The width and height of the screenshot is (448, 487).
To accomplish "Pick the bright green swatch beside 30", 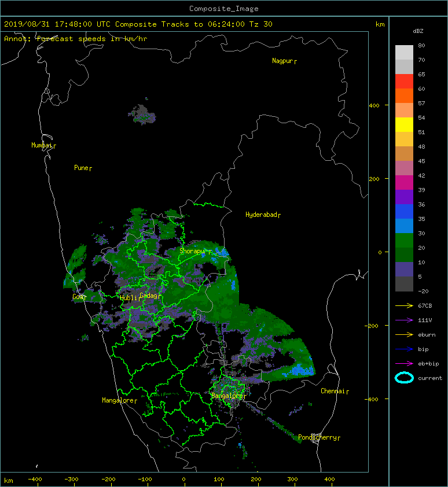I will (404, 240).
